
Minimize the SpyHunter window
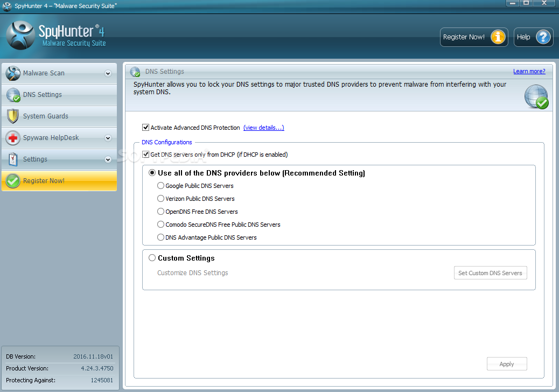(513, 3)
